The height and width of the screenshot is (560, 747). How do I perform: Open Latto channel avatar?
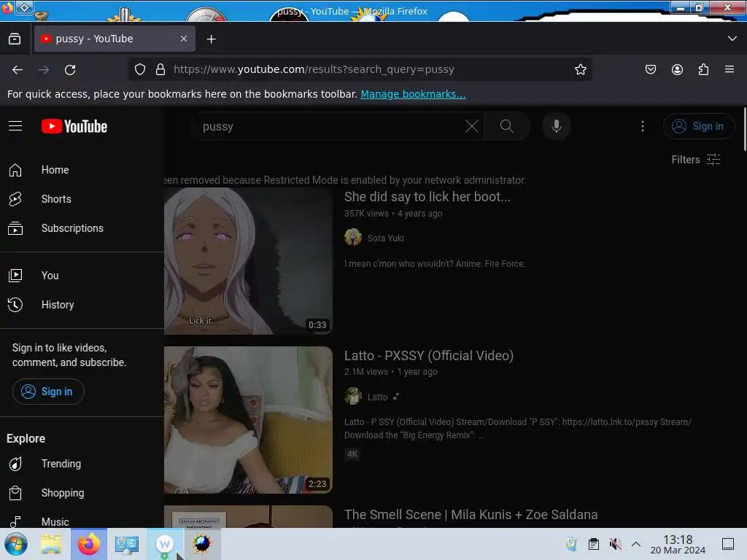[353, 396]
